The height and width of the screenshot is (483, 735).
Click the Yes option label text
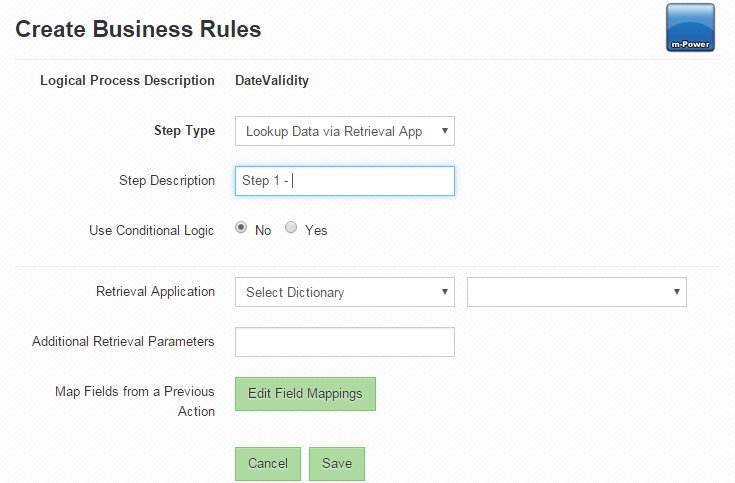coord(316,230)
